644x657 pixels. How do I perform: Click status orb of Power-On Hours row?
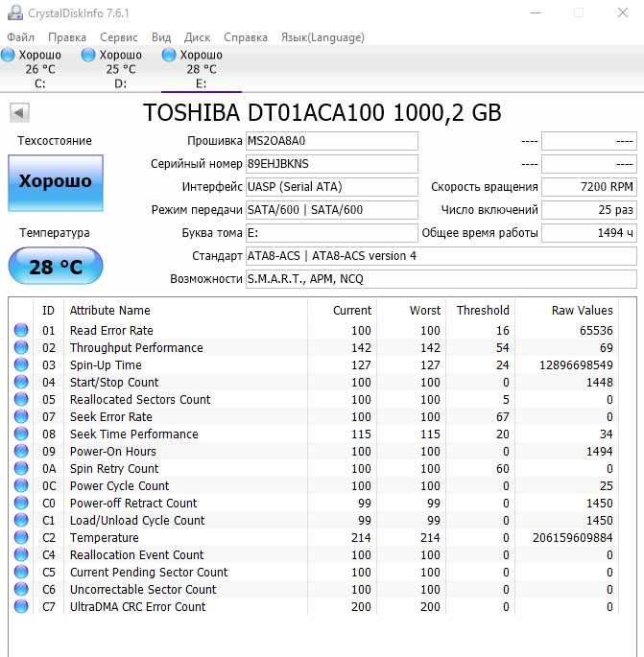tap(21, 451)
